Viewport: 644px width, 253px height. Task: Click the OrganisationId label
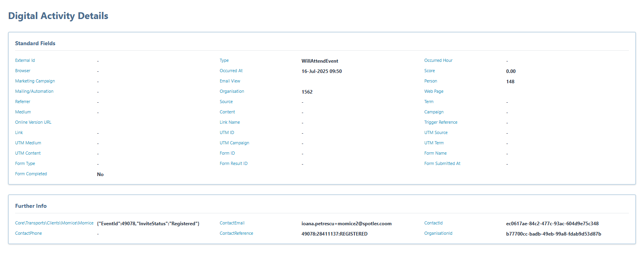pos(438,233)
